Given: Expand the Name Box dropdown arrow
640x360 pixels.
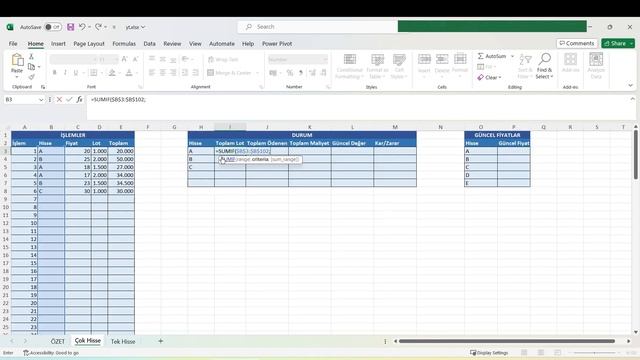Looking at the screenshot, I should pyautogui.click(x=41, y=100).
